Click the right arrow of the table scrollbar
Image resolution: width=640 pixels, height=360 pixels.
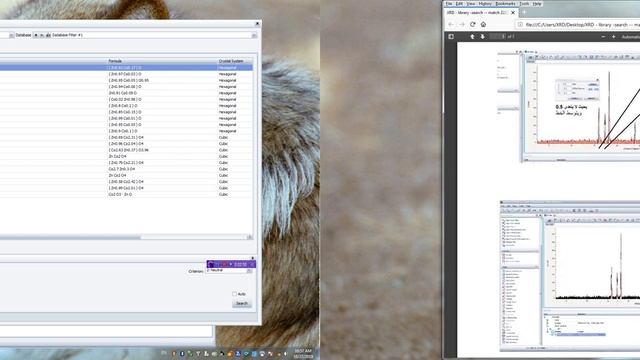[250, 237]
